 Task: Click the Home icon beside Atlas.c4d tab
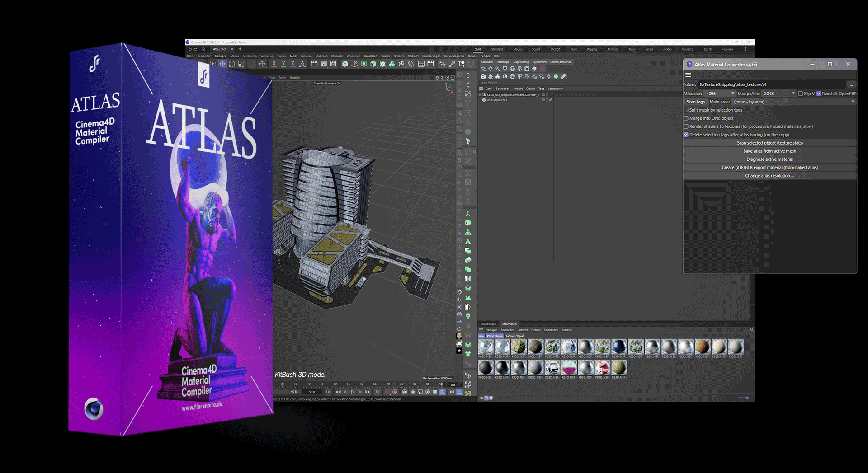click(204, 49)
